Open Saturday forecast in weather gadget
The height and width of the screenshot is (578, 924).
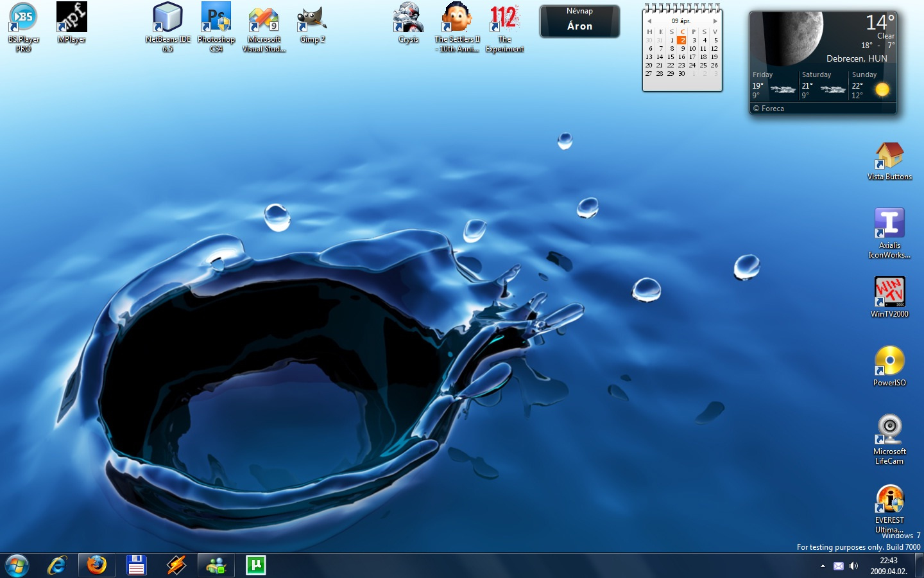click(824, 85)
